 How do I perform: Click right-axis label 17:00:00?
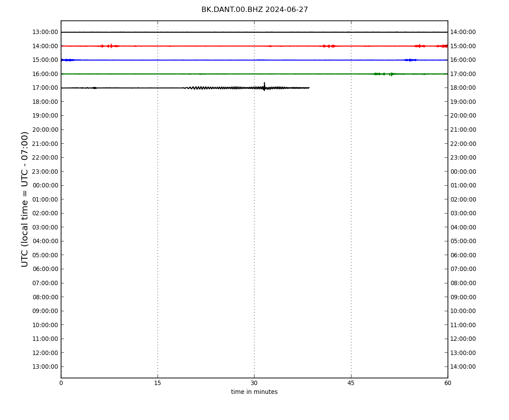(463, 74)
